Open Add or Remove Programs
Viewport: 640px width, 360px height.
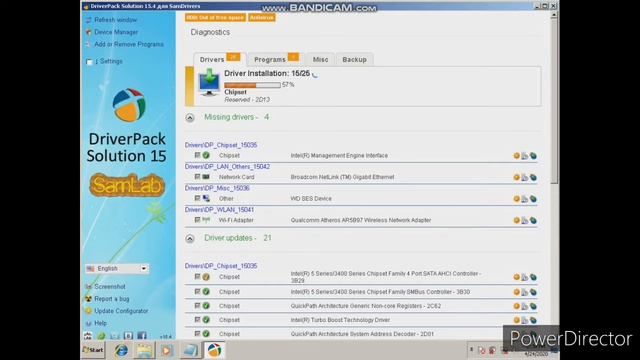coord(129,44)
